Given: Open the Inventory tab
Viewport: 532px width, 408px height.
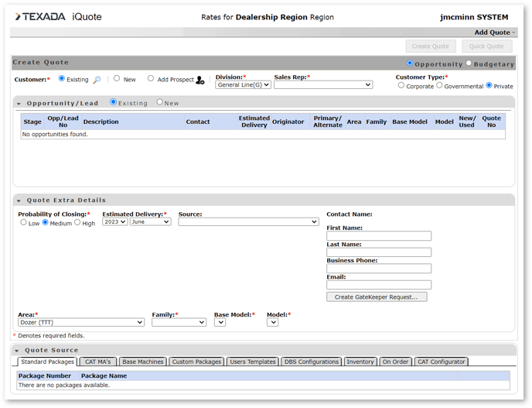Looking at the screenshot, I should [360, 362].
